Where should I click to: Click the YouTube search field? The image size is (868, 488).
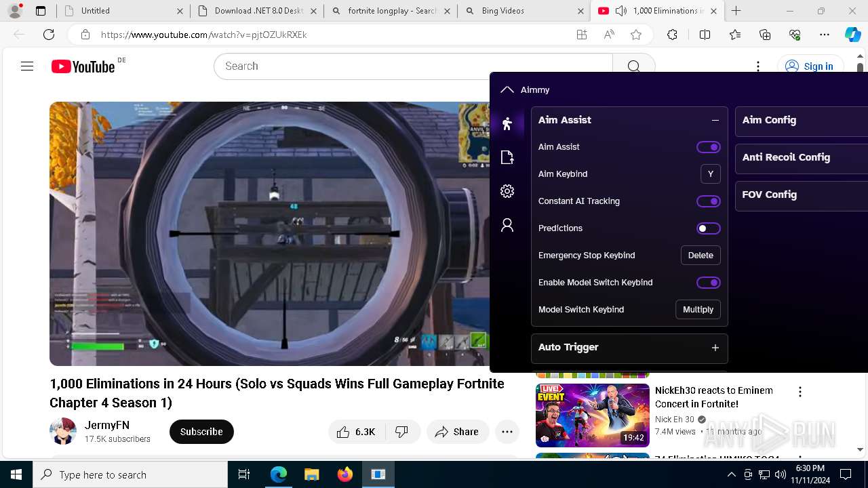pos(414,66)
